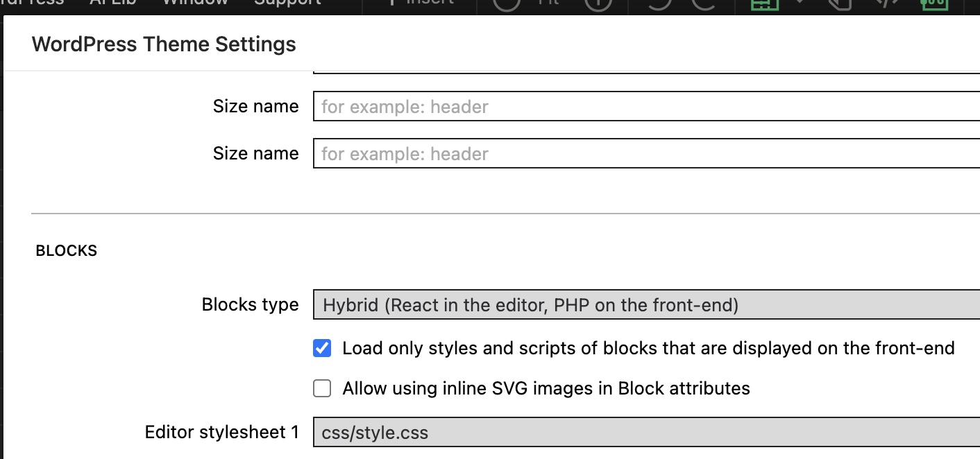The height and width of the screenshot is (459, 980).
Task: Click the second Size name input field
Action: coord(646,153)
